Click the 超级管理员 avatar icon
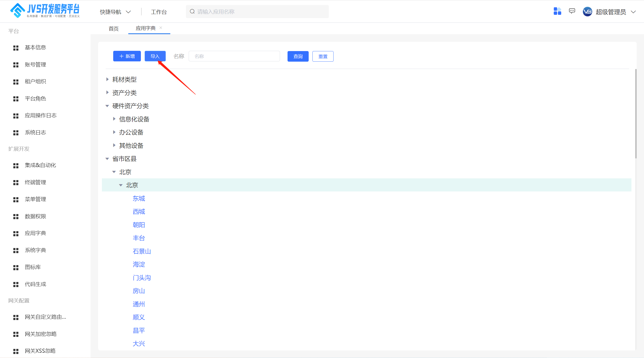 tap(587, 12)
